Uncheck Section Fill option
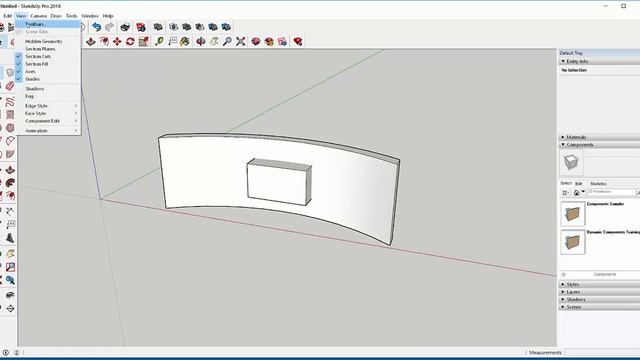The height and width of the screenshot is (360, 640). tap(48, 64)
